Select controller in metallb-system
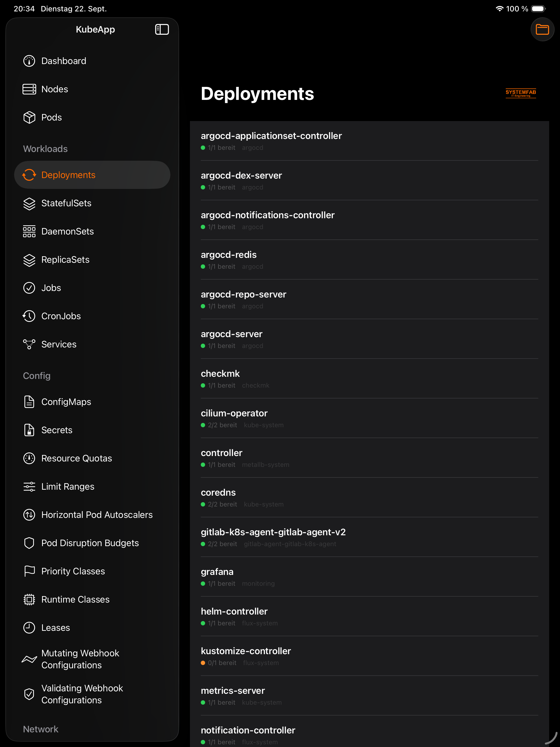 click(369, 458)
